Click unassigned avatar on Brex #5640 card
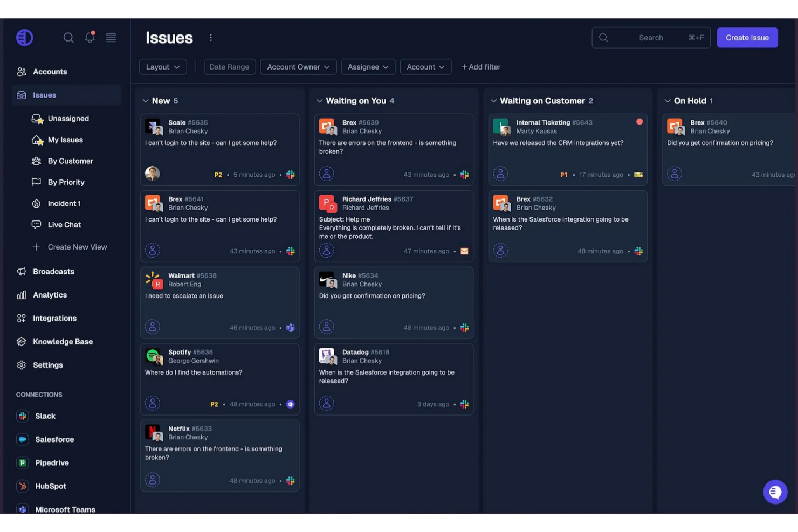Screen dimensions: 798x532 [675, 174]
